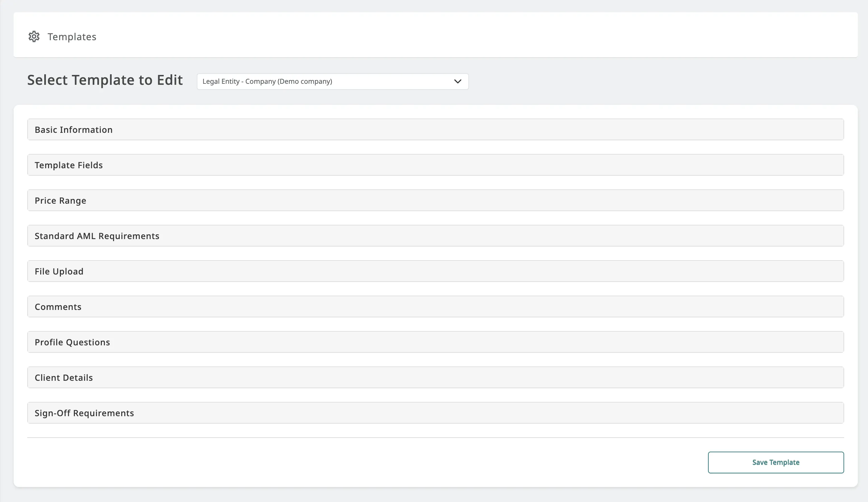
Task: Click the Save Template button
Action: click(x=776, y=462)
